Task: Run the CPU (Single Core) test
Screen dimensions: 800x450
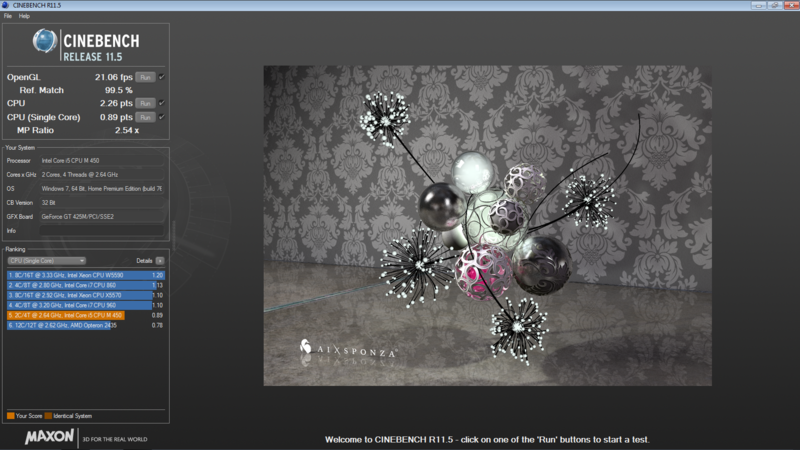Action: point(145,117)
